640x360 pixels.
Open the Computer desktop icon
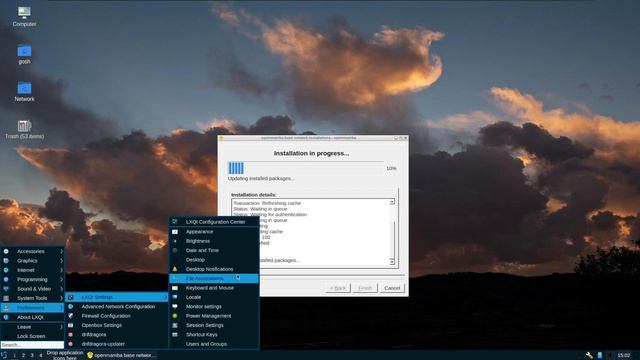(x=24, y=13)
